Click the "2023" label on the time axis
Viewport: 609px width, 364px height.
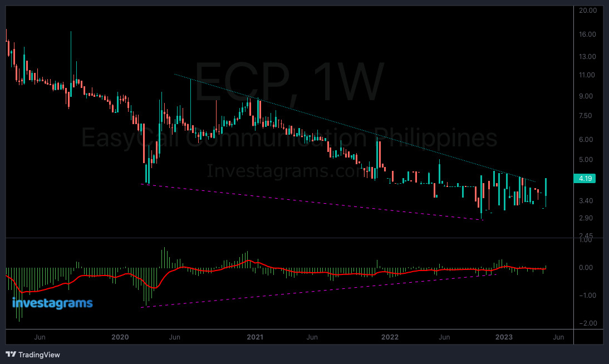click(504, 337)
